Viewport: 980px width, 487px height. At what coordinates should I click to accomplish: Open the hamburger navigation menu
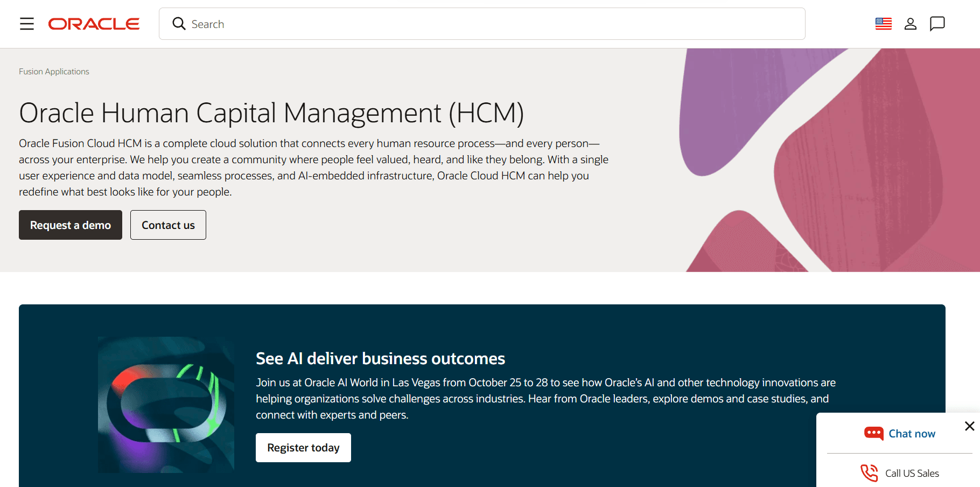click(x=27, y=24)
